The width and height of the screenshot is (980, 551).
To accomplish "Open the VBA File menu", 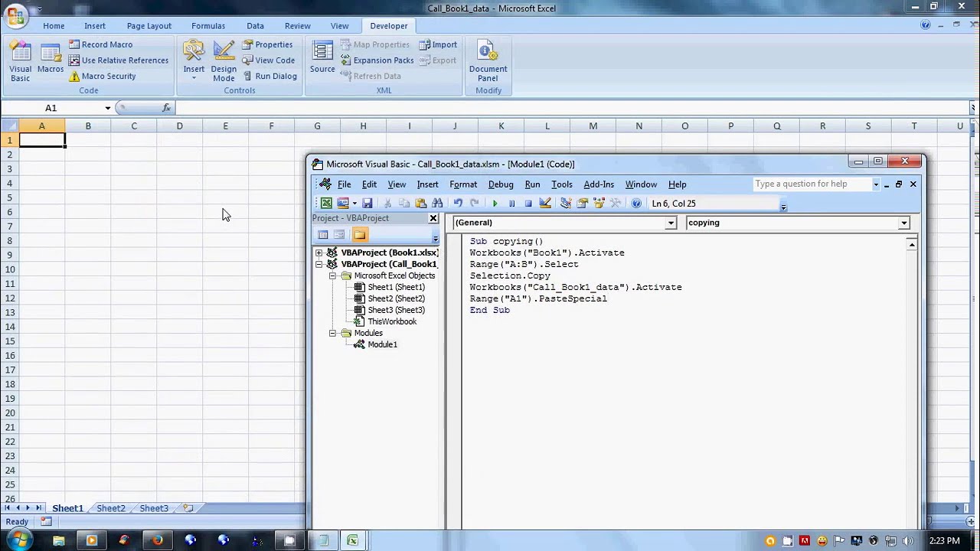I will pyautogui.click(x=345, y=184).
